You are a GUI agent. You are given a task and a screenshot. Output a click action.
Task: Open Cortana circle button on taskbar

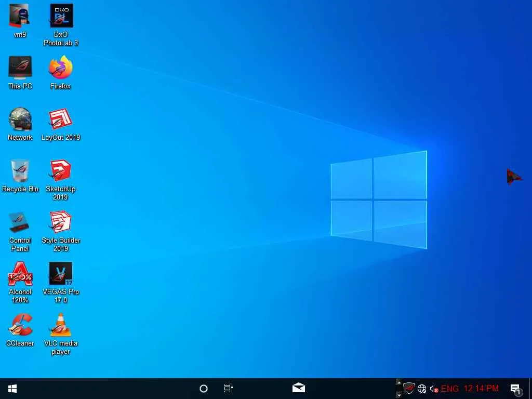[x=204, y=389]
